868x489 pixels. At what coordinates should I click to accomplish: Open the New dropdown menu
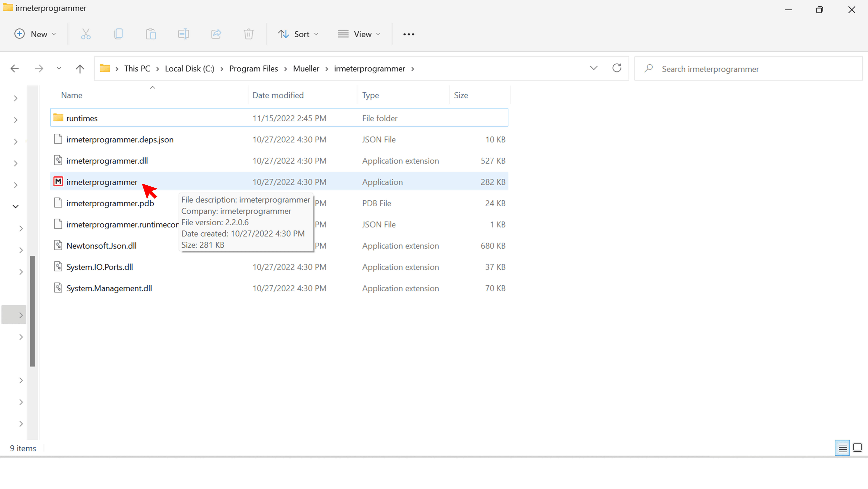[35, 34]
